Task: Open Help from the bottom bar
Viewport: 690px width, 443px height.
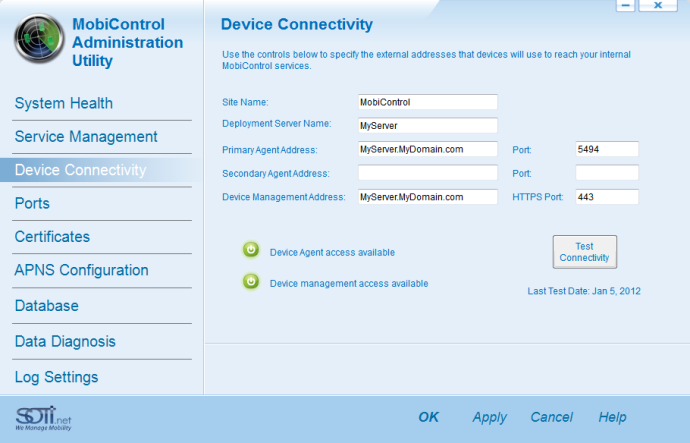Action: click(612, 417)
